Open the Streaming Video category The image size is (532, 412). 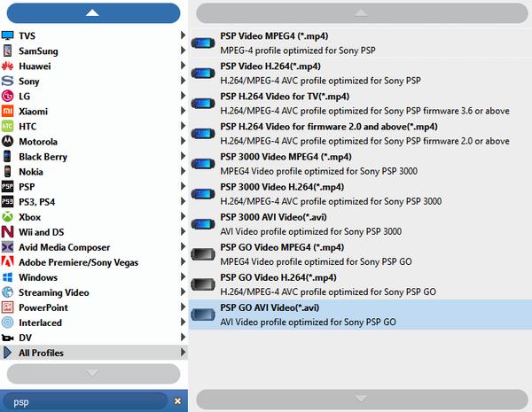(94, 292)
